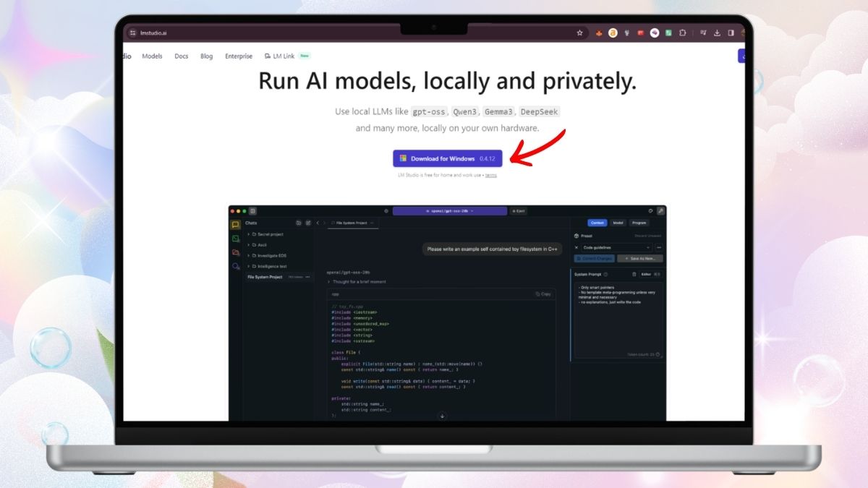Click the white round extension icon in toolbar
868x488 pixels.
point(655,33)
